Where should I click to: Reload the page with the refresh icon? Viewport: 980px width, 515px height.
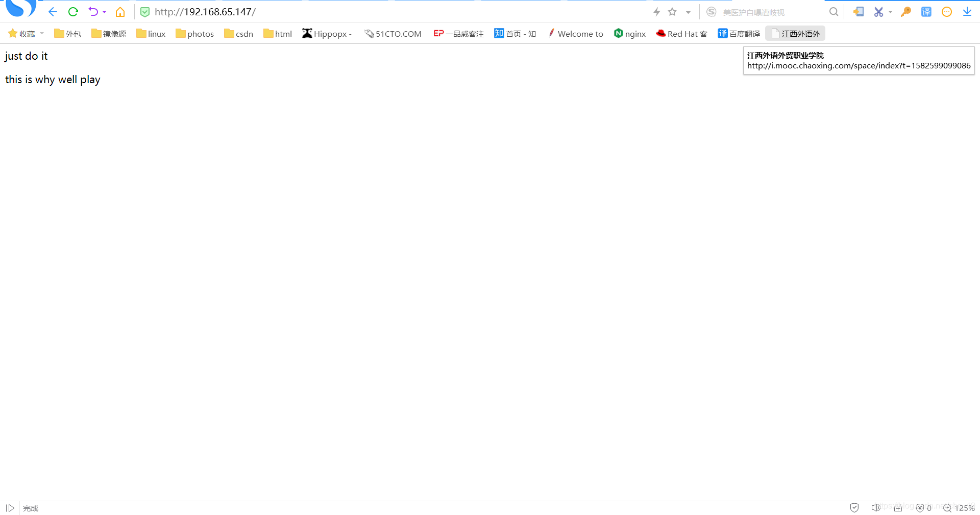73,12
